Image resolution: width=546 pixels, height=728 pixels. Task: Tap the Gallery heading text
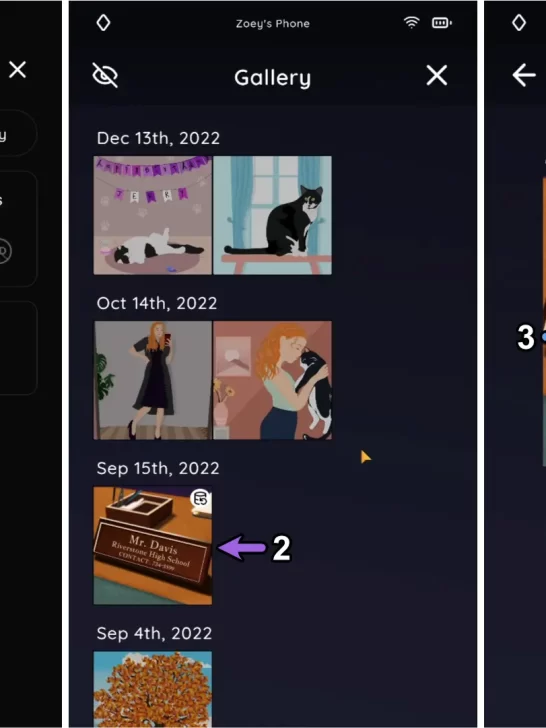pos(273,78)
